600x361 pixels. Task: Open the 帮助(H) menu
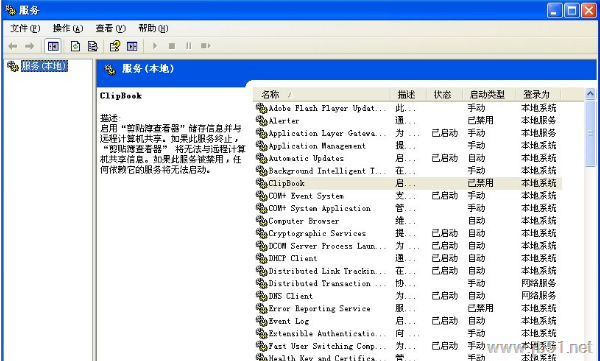pyautogui.click(x=153, y=28)
